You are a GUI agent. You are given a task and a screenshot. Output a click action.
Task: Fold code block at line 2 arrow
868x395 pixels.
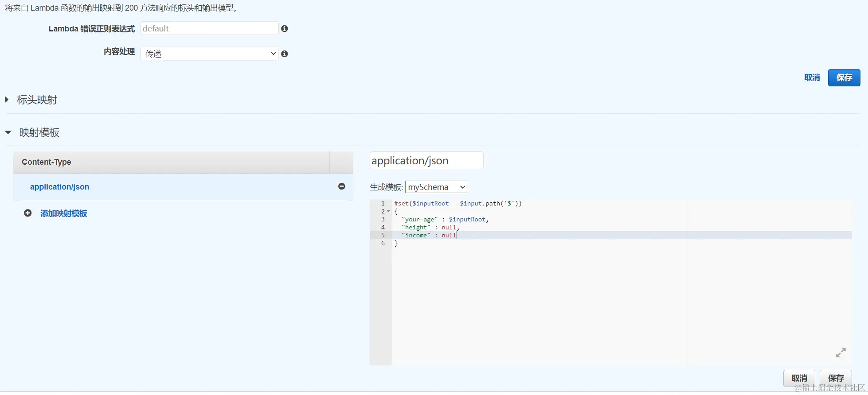point(388,211)
